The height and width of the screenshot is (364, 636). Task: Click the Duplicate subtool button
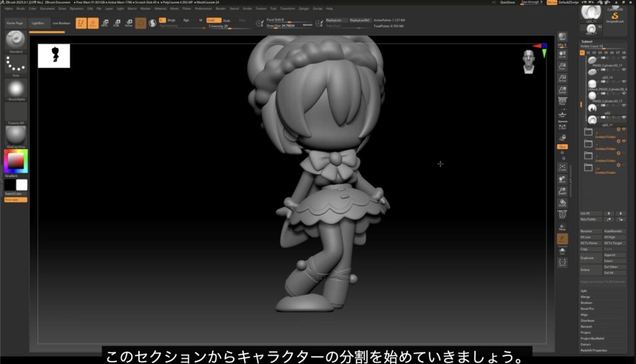coord(590,258)
